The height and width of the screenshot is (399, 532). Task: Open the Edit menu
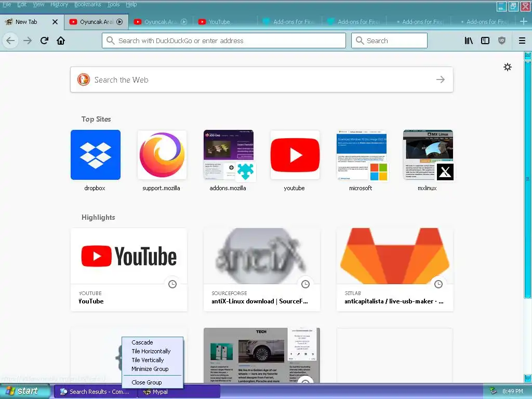click(x=22, y=4)
